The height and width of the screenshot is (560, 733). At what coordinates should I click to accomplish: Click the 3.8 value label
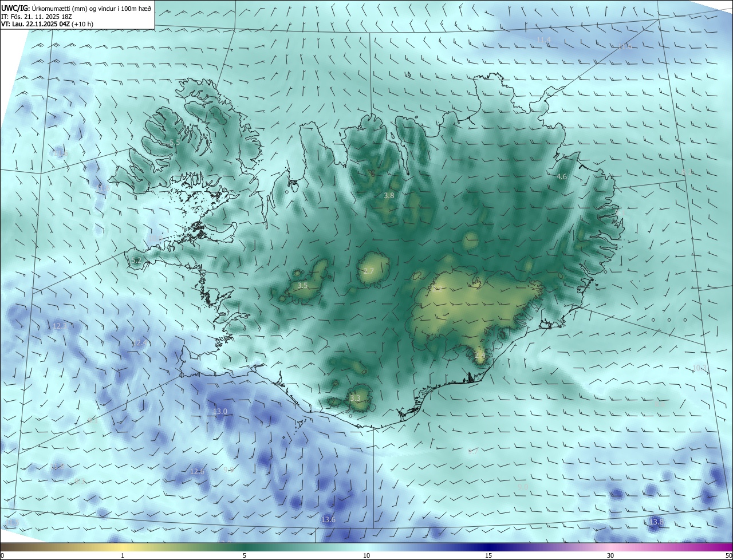389,196
